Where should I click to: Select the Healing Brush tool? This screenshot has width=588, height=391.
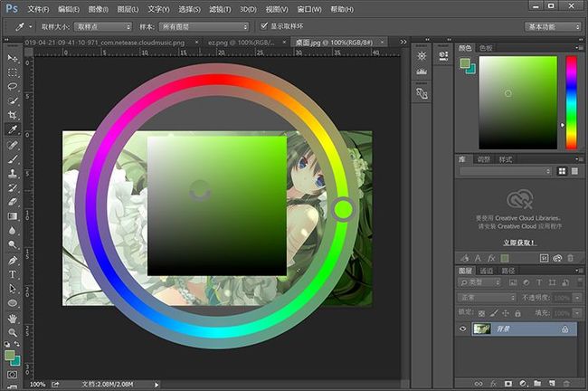point(13,145)
